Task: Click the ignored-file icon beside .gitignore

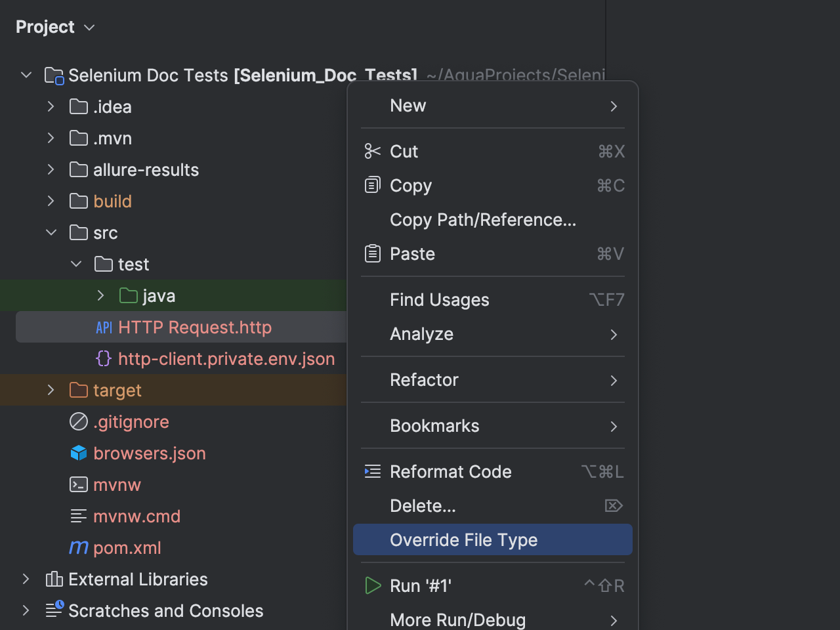Action: [x=79, y=421]
